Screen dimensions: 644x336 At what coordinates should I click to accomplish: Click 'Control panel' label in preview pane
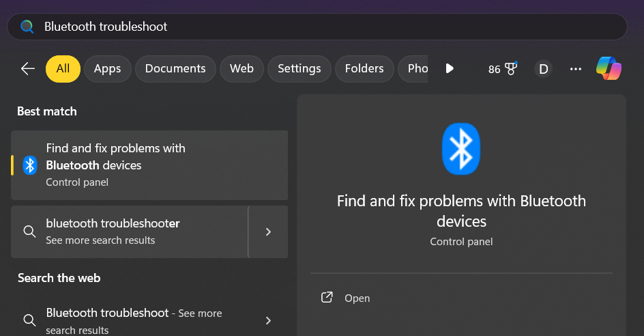tap(461, 242)
